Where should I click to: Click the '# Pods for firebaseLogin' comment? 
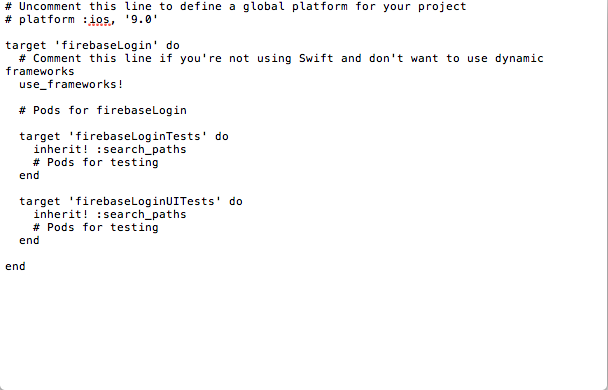coord(103,110)
